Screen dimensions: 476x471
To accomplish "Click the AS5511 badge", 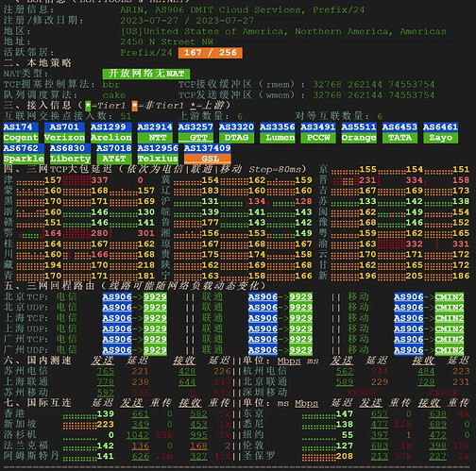I will [359, 127].
